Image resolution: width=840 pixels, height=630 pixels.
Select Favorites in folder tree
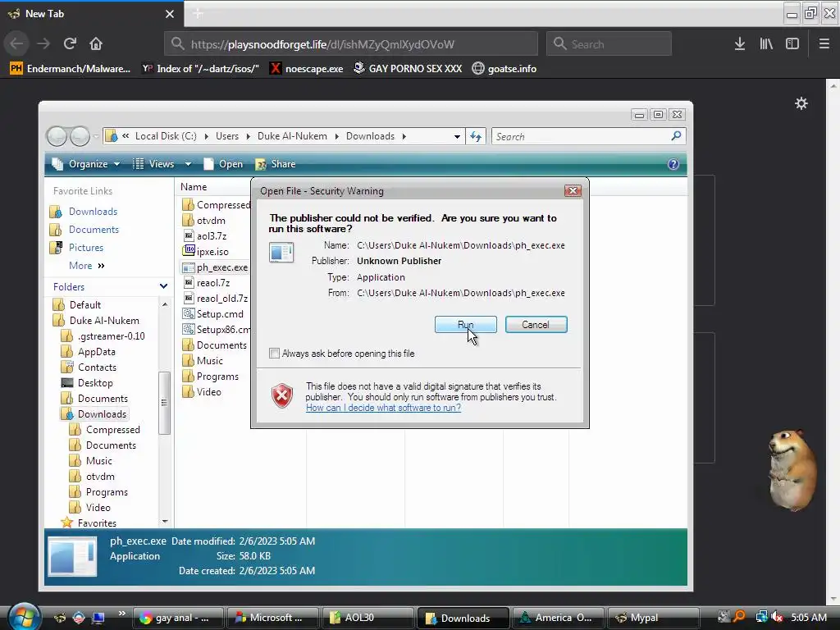pos(97,523)
